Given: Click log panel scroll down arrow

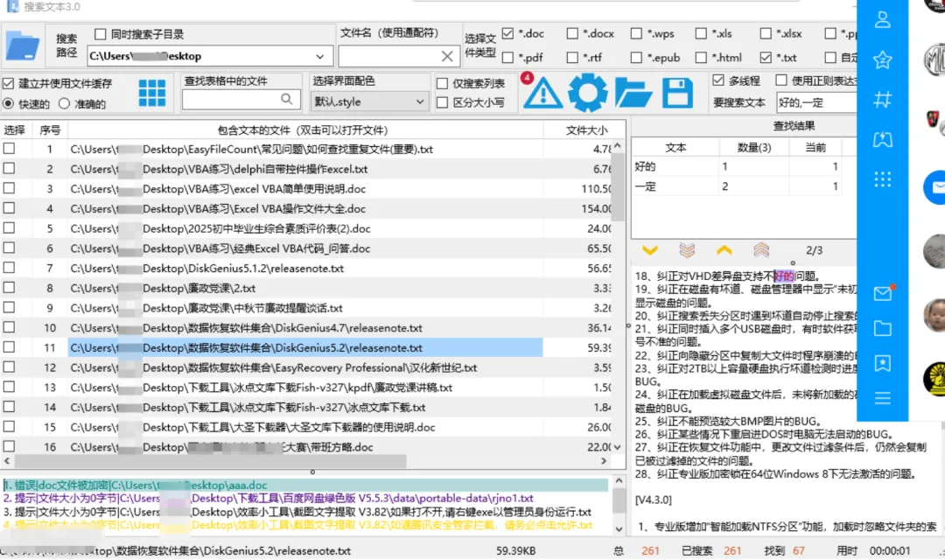Looking at the screenshot, I should [x=619, y=529].
